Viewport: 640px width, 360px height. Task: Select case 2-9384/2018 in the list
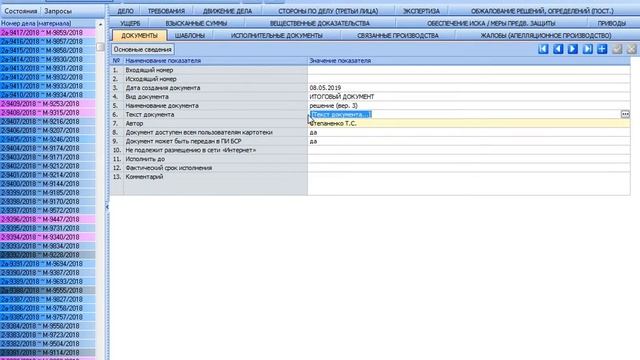pyautogui.click(x=48, y=326)
